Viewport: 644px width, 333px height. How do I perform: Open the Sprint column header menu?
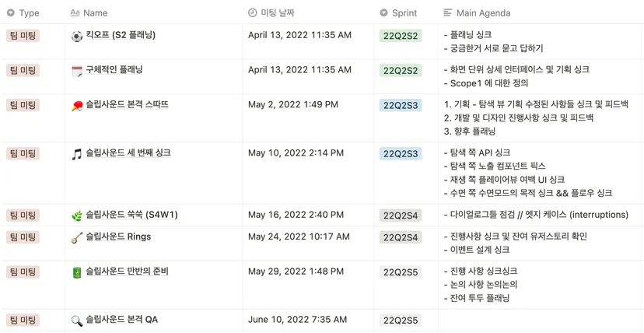398,13
